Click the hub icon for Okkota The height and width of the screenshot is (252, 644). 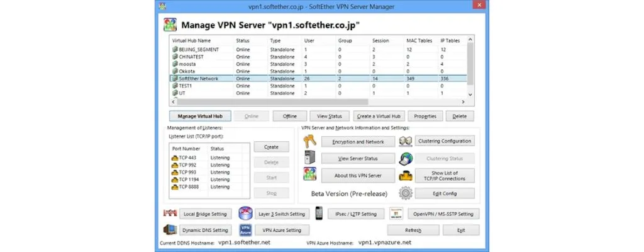[175, 71]
